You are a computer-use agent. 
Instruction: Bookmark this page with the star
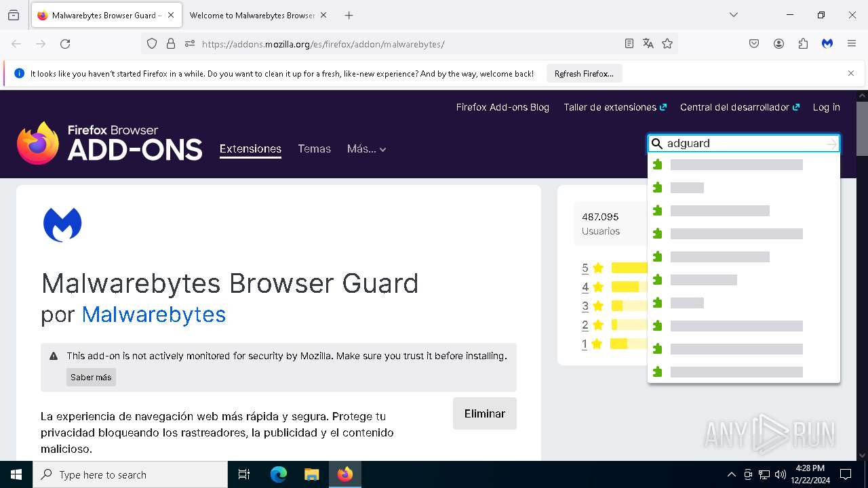(x=667, y=44)
